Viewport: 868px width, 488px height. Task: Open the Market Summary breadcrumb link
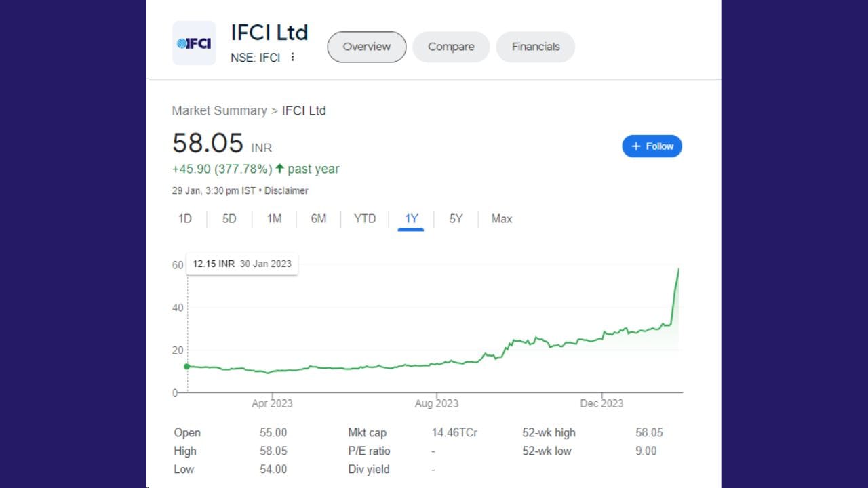[x=219, y=110]
